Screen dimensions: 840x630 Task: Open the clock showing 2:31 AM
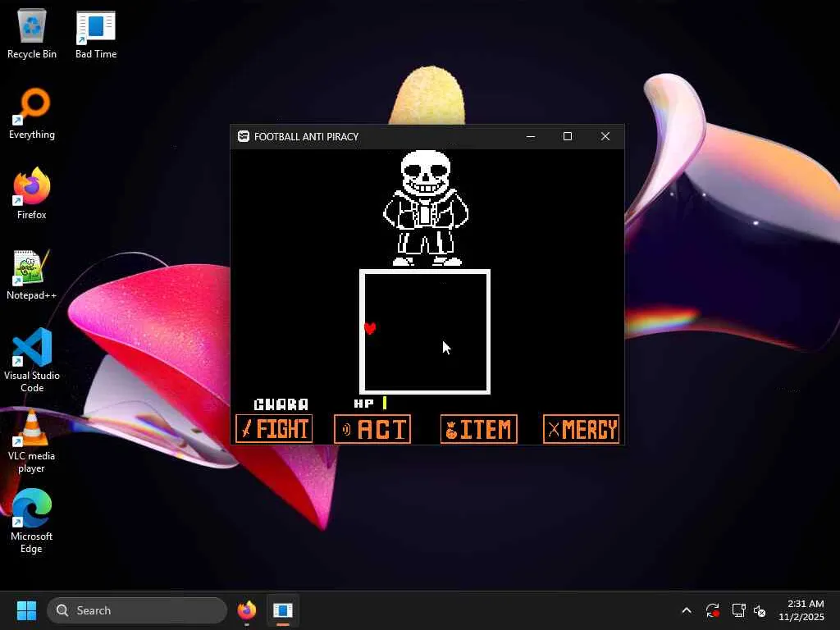[801, 610]
